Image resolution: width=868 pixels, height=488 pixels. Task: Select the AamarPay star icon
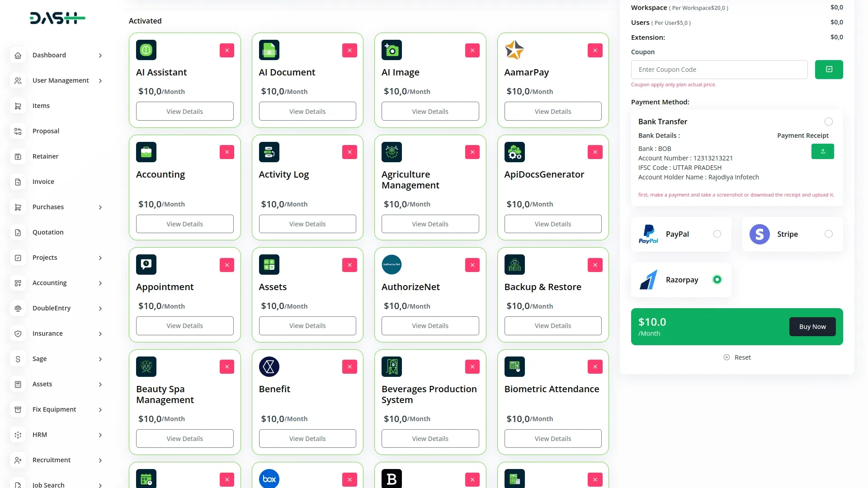point(514,50)
